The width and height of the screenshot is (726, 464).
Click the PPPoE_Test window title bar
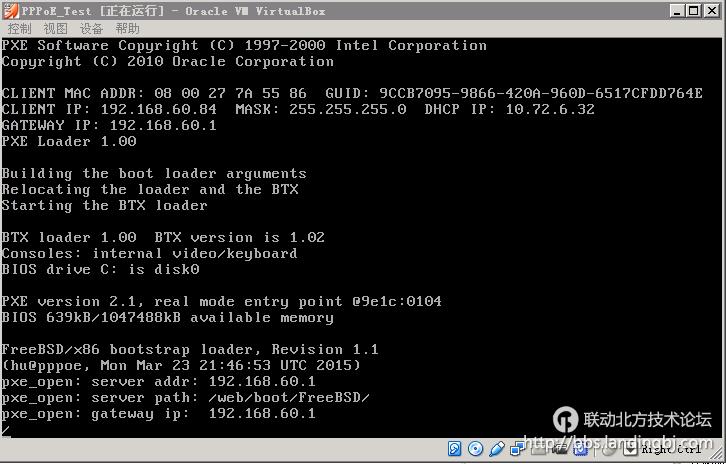[x=400, y=10]
